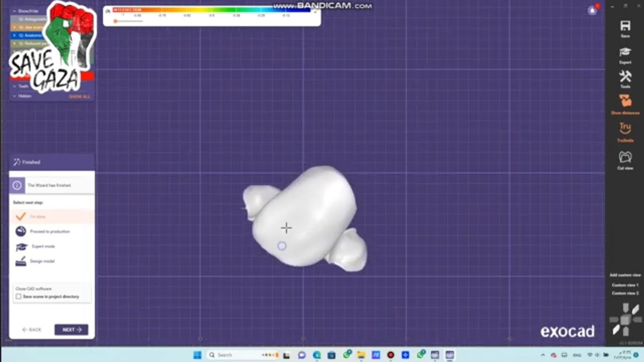The width and height of the screenshot is (644, 362).
Task: Select the I'm done option
Action: pos(52,217)
